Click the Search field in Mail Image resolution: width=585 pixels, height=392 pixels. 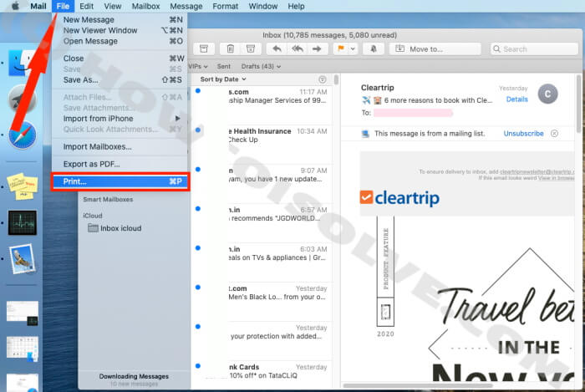[534, 48]
